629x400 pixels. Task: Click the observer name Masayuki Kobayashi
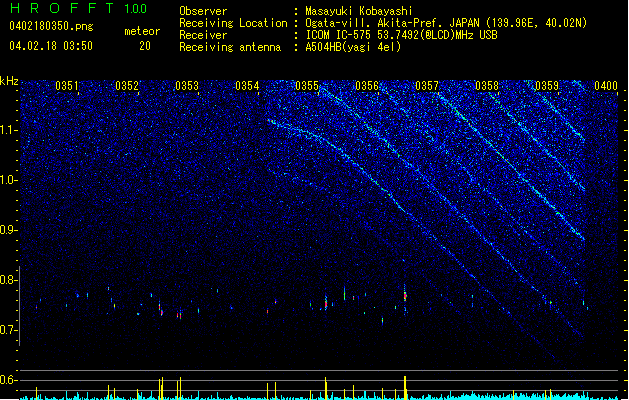click(x=359, y=11)
